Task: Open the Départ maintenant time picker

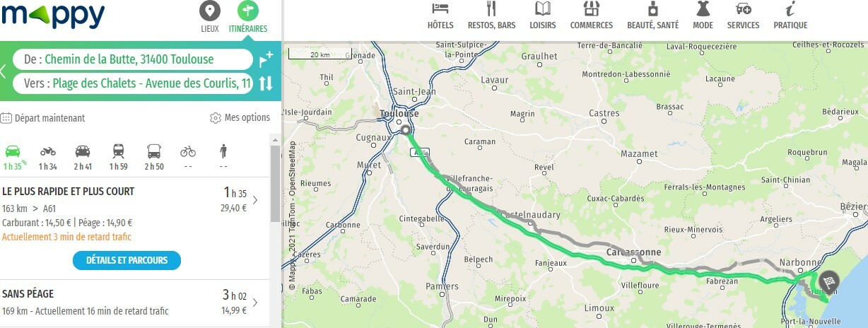Action: (43, 118)
